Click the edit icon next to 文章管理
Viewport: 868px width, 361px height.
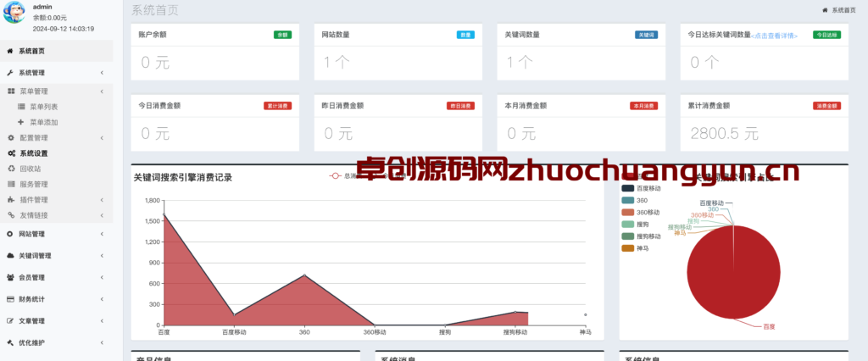click(10, 320)
